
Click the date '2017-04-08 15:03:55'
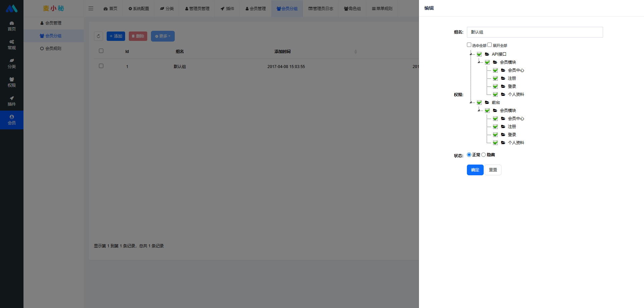pos(286,67)
